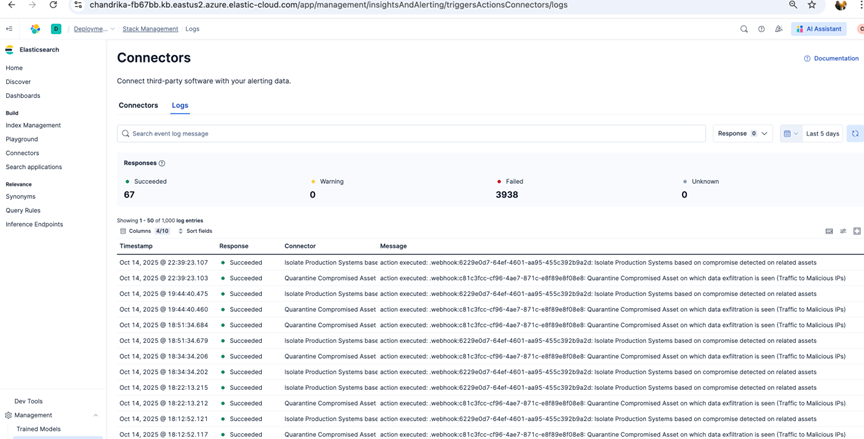Click the info icon next to Responses
Image resolution: width=864 pixels, height=439 pixels.
tap(161, 164)
